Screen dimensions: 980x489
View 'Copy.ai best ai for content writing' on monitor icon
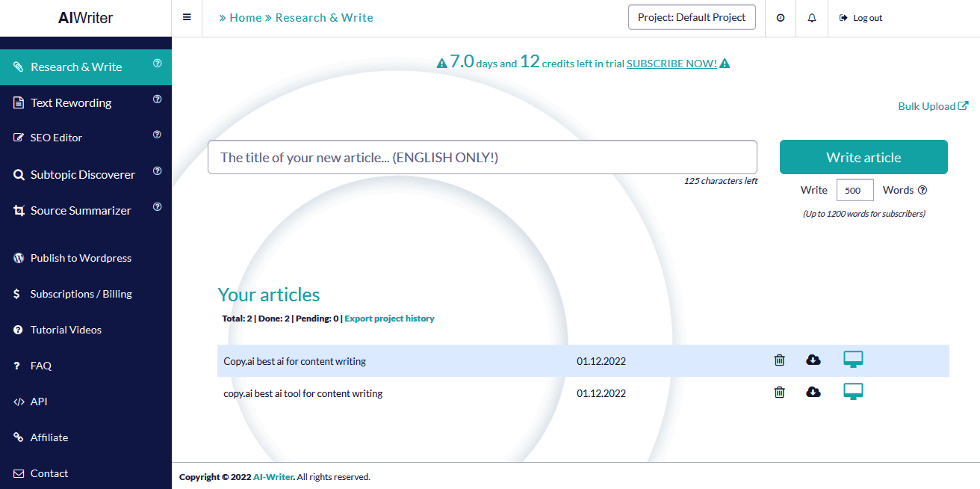tap(853, 360)
